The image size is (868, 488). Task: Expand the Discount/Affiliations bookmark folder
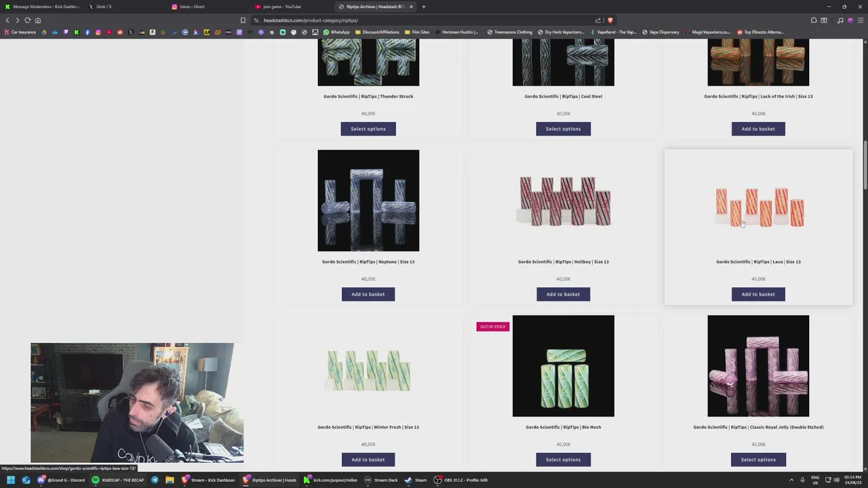click(x=377, y=32)
